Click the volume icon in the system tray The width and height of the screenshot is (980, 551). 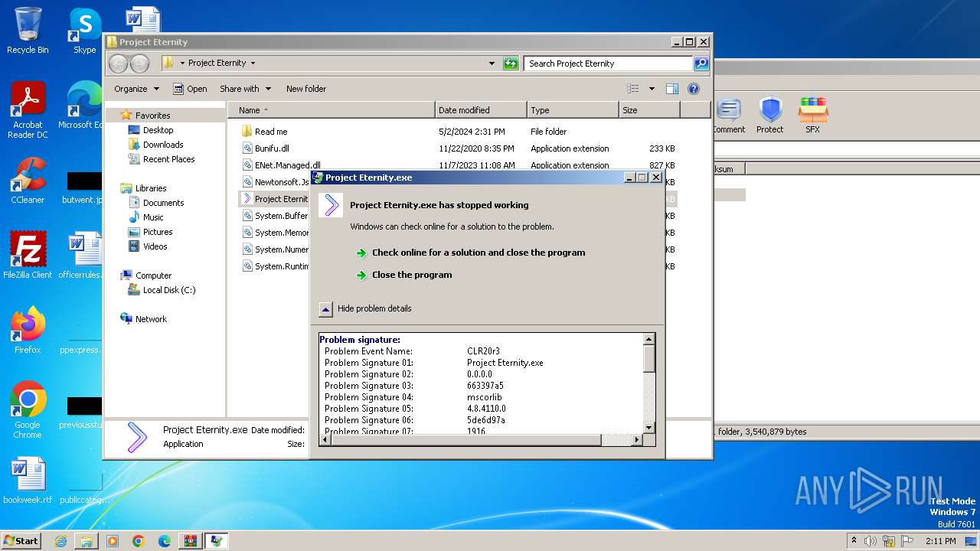pos(871,541)
